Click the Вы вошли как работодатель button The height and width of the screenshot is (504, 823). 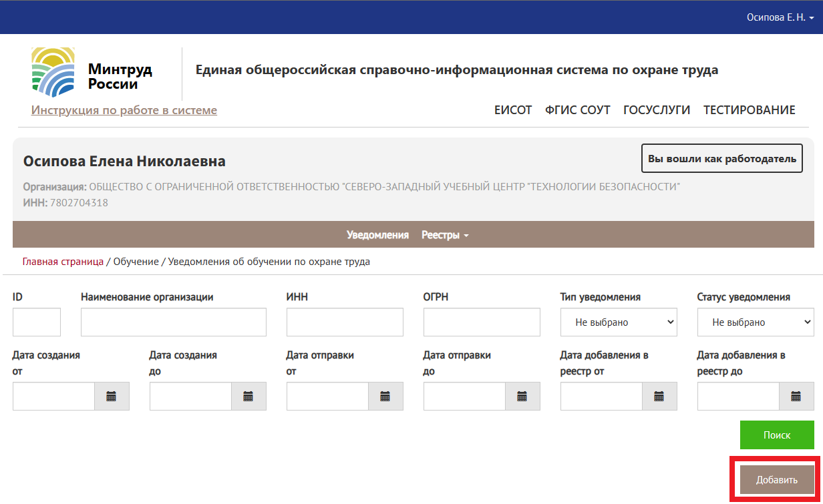(x=722, y=159)
